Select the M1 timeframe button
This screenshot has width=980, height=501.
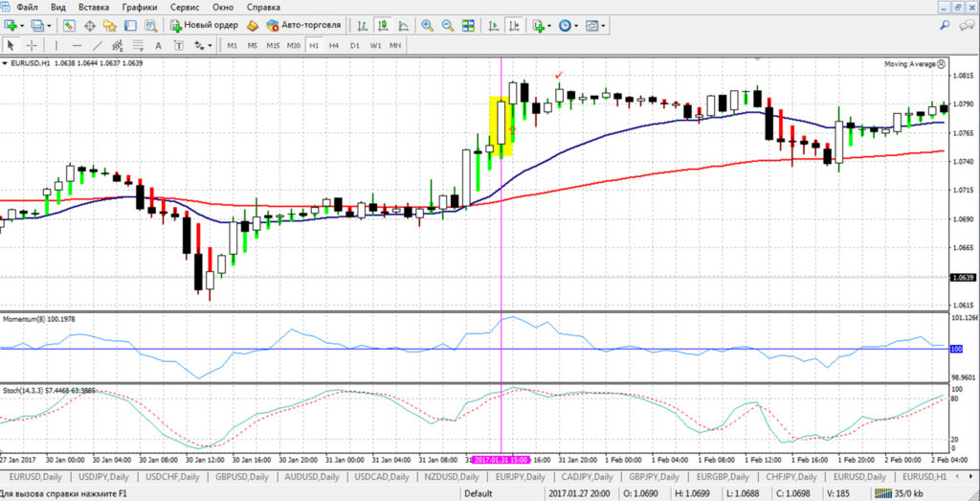(x=232, y=46)
